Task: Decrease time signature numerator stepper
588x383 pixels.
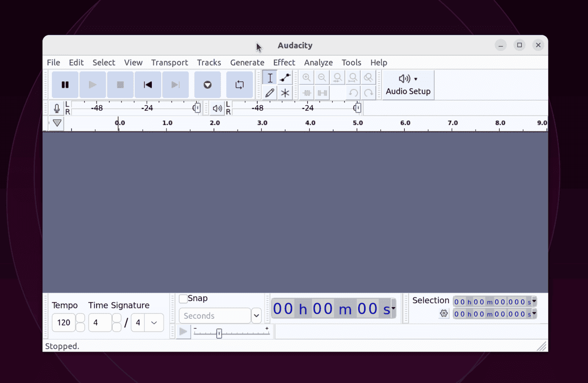Action: (117, 327)
